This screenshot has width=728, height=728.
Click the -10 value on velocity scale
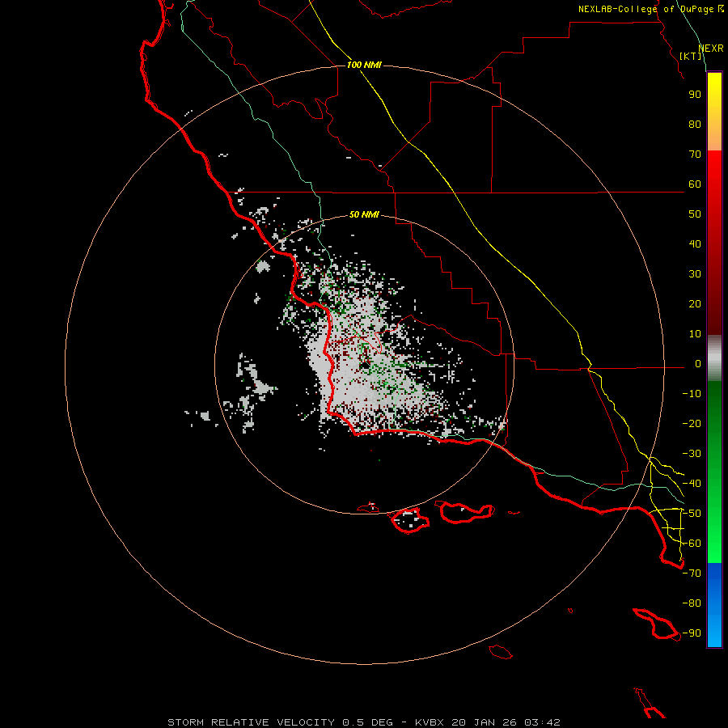[692, 394]
